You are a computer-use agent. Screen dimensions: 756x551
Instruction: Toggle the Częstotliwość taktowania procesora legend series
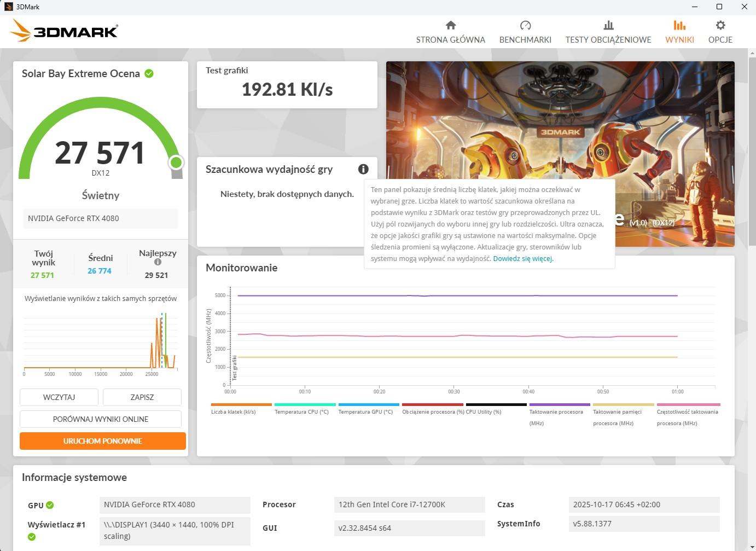688,415
